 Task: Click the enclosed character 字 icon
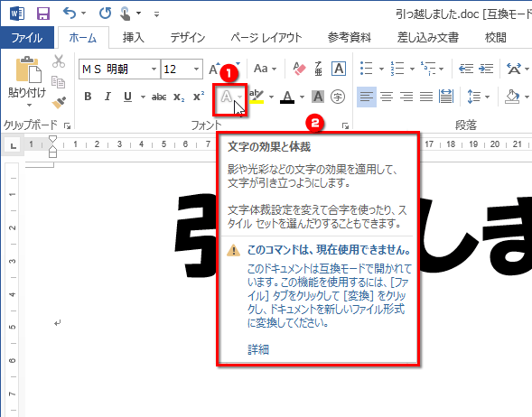[338, 97]
